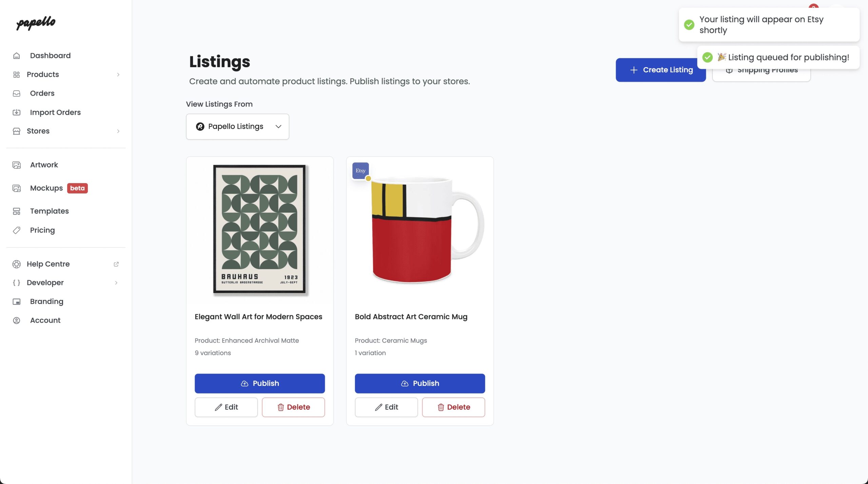
Task: Go to the Dashboard page
Action: (50, 56)
